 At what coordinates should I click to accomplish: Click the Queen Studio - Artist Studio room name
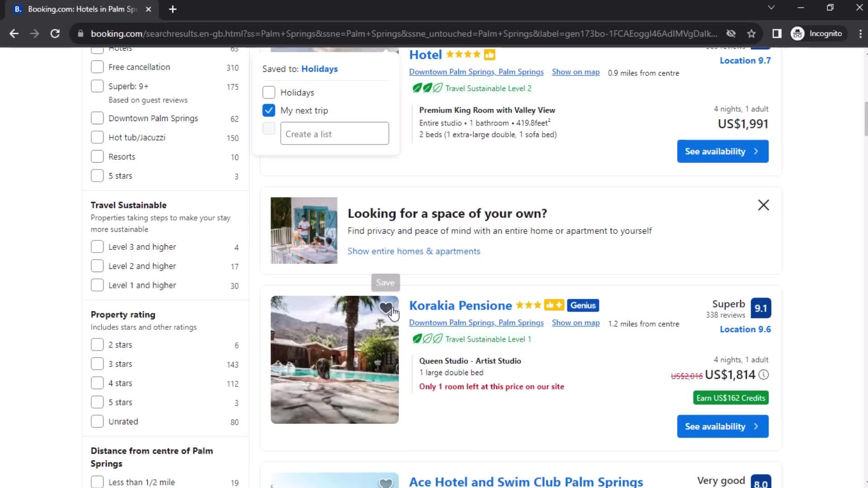[470, 361]
